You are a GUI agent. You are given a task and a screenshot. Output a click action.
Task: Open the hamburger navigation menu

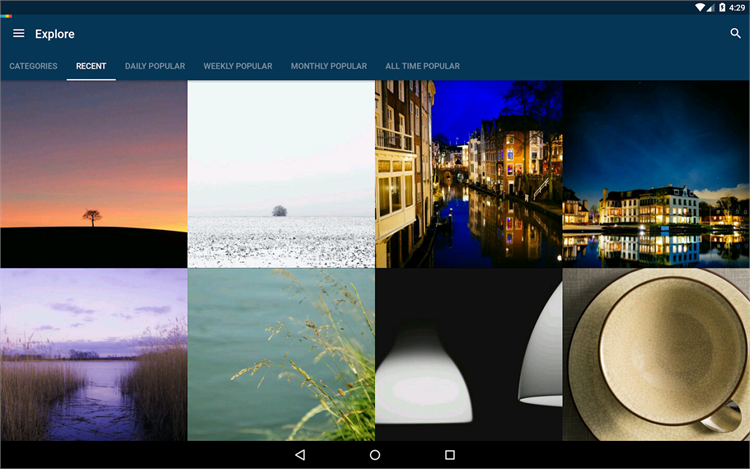pyautogui.click(x=19, y=33)
